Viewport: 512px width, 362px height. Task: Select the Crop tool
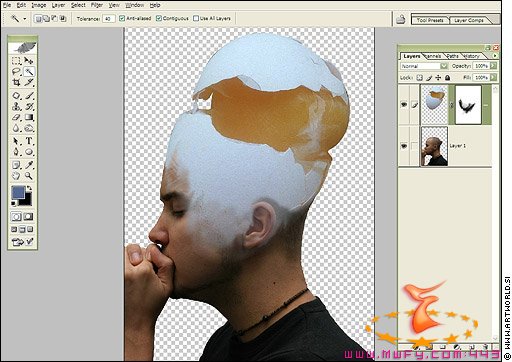coord(16,82)
